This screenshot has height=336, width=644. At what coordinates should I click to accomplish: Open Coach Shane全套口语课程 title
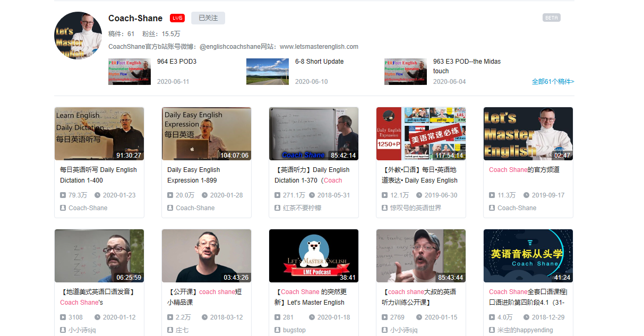(528, 297)
